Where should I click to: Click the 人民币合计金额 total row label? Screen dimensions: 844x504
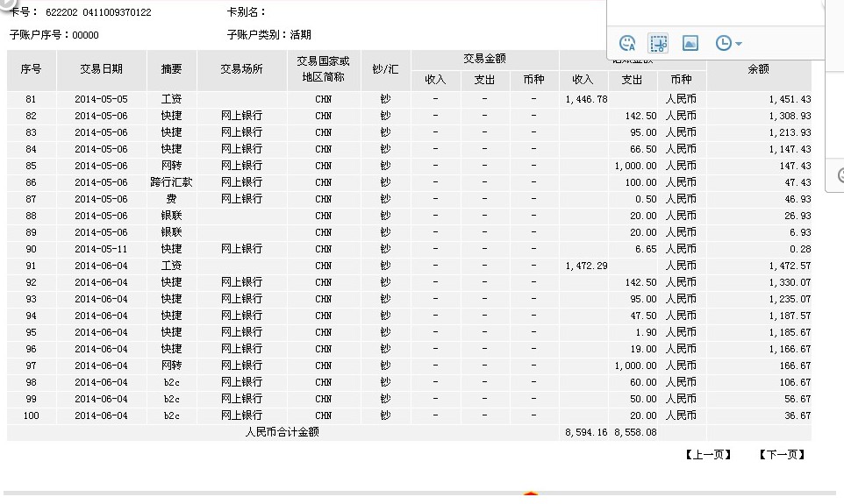pyautogui.click(x=282, y=432)
